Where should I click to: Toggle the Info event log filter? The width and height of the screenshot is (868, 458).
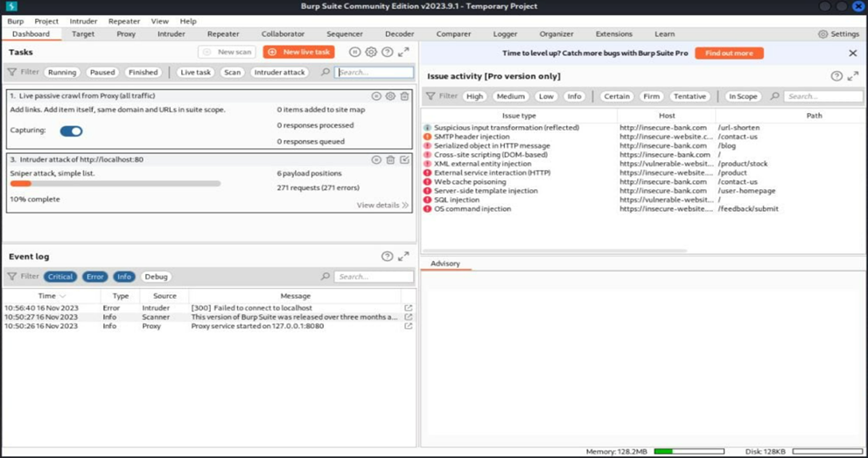click(x=124, y=277)
